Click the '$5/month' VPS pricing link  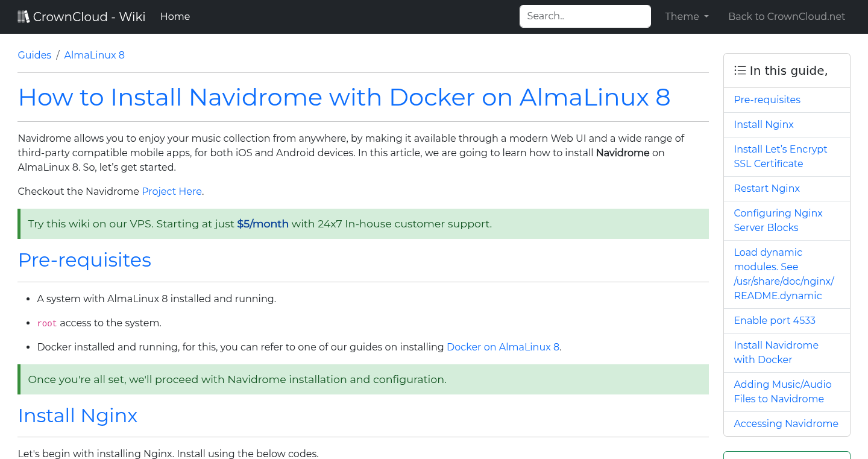(263, 223)
